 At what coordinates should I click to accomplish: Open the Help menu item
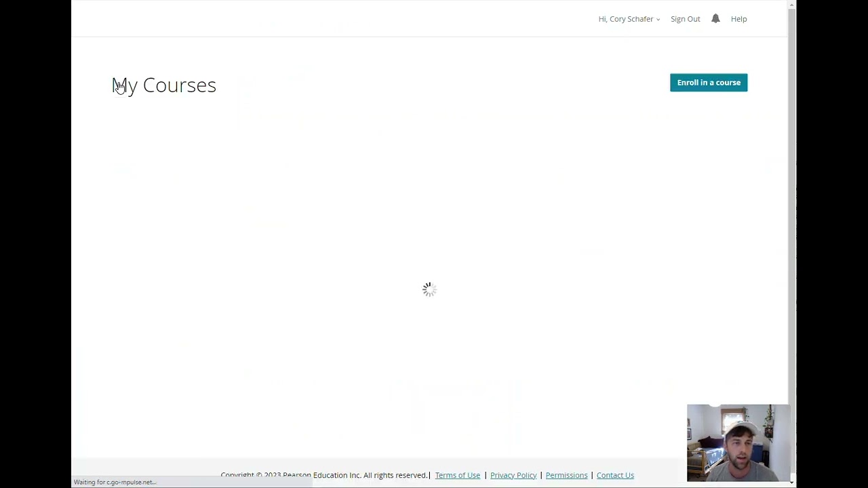[x=738, y=19]
